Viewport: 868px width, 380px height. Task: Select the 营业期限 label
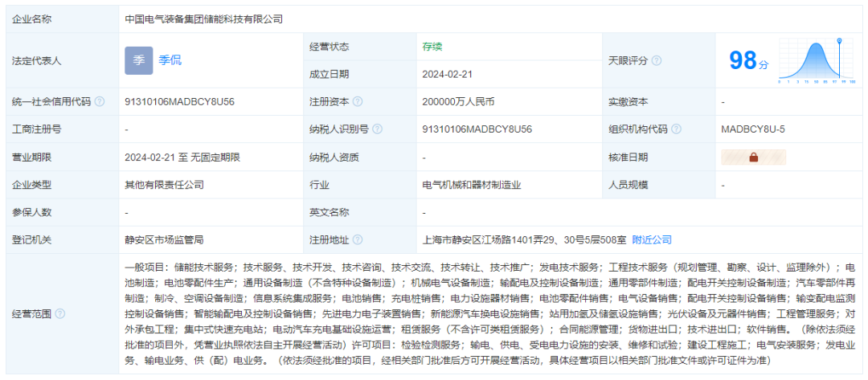[31, 157]
